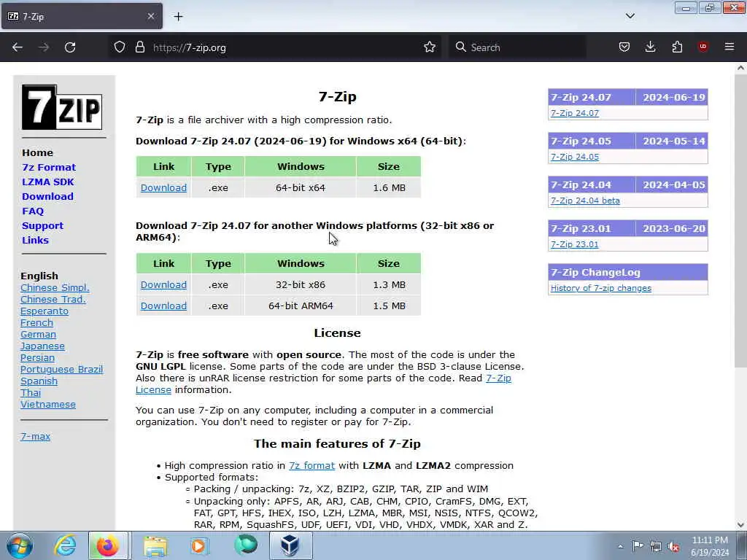Open 7-Zip 24.05 news link
The height and width of the screenshot is (560, 747).
[x=575, y=157]
